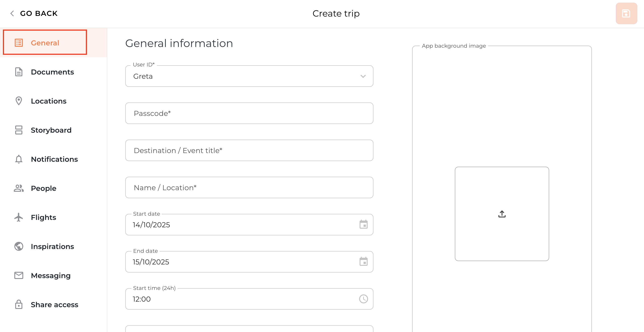Click the upload arrow icon

click(x=502, y=214)
